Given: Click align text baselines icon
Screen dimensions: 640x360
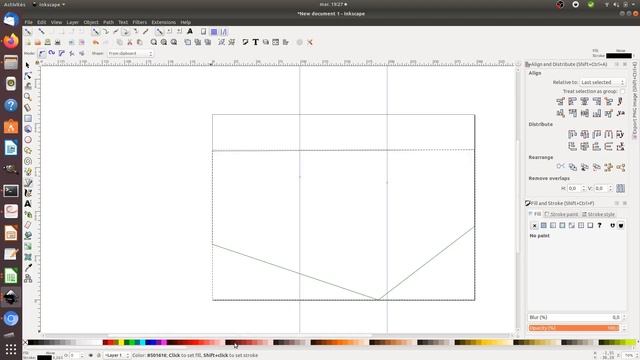Looking at the screenshot, I should coord(620,113).
